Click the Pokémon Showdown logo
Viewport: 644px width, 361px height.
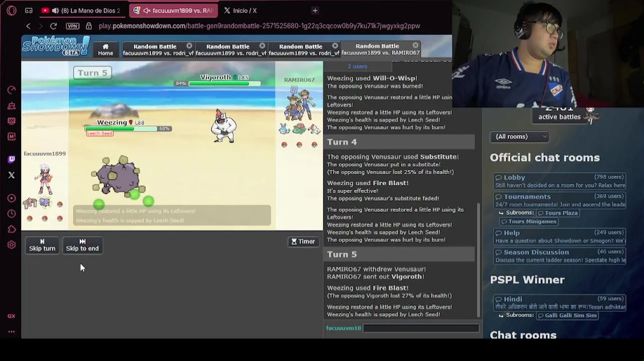point(56,46)
